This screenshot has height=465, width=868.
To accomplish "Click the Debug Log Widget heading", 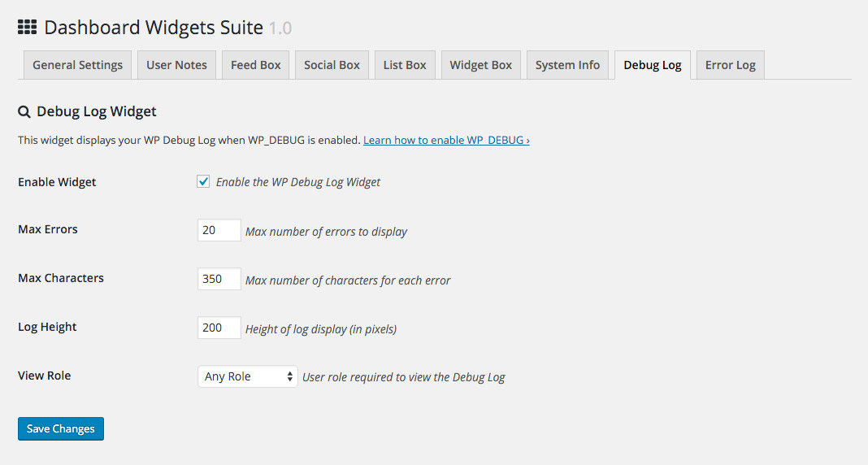I will (x=97, y=112).
